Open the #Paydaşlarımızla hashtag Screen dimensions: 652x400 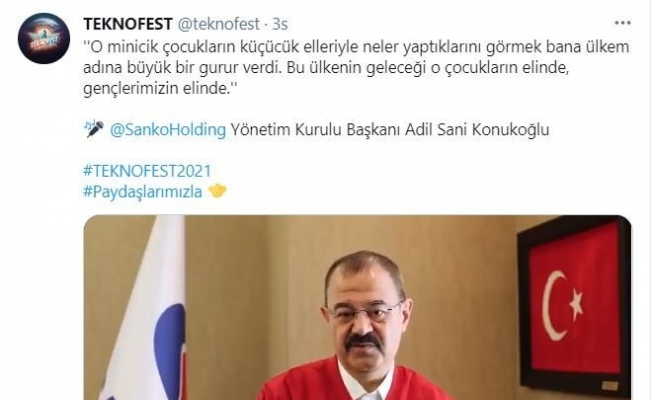click(143, 192)
